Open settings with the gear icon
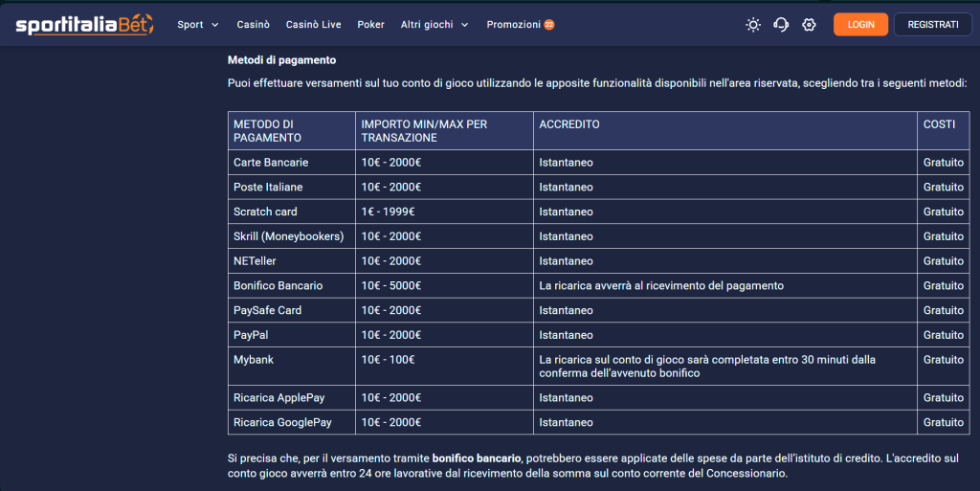980x491 pixels. click(x=809, y=25)
